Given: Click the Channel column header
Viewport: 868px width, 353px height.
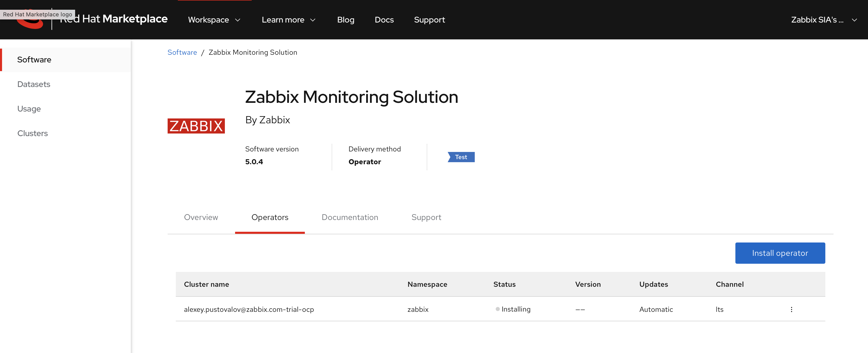Looking at the screenshot, I should (730, 284).
